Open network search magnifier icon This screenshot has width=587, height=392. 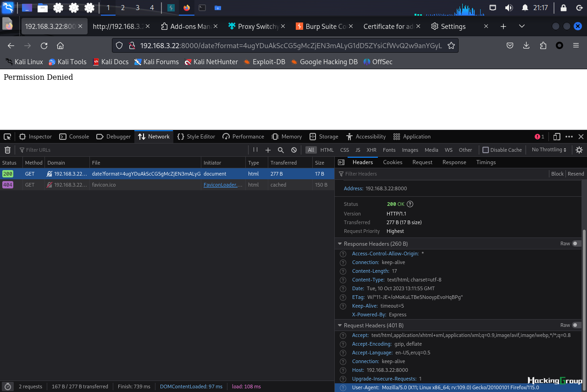tap(281, 150)
